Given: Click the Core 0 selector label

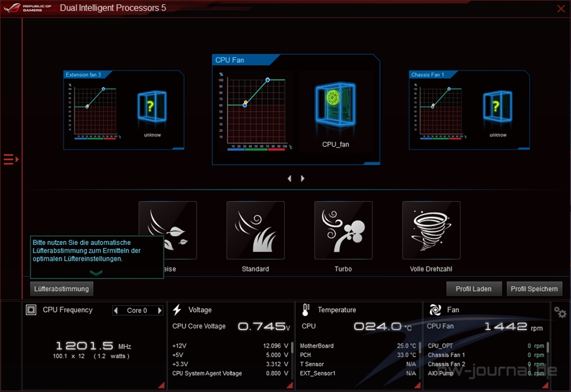Looking at the screenshot, I should pos(137,310).
